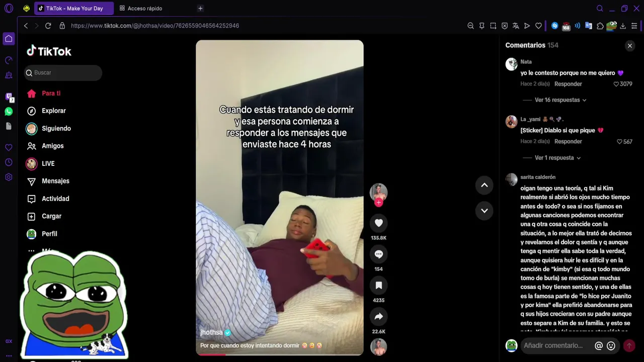Share the video using the arrow icon
644x362 pixels.
(x=378, y=316)
